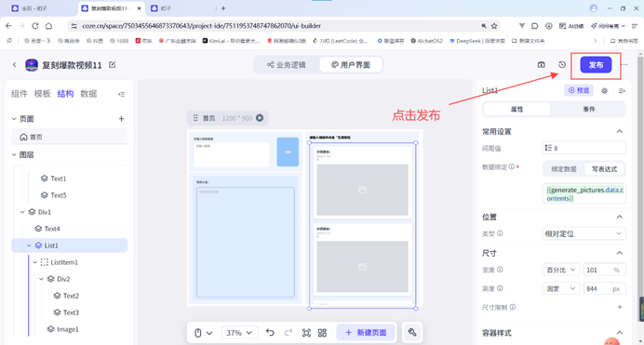This screenshot has width=644, height=345.
Task: Switch to the 事件 events tab
Action: pos(588,109)
